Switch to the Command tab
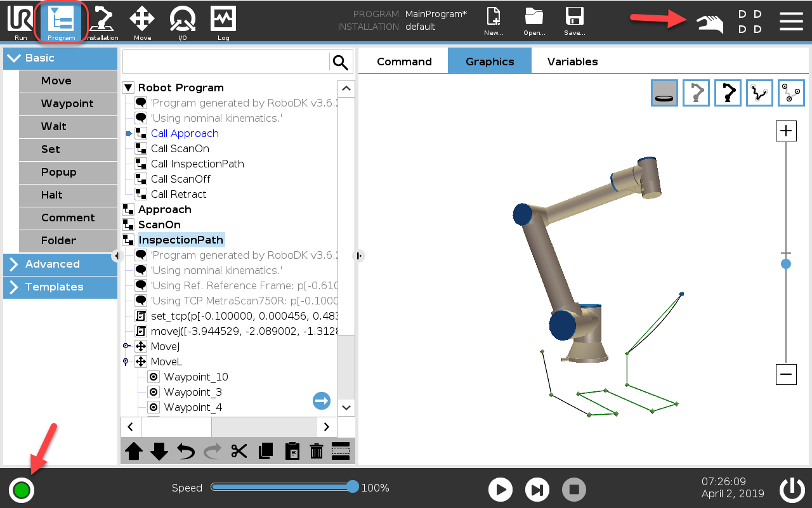Screen dimensions: 812x508 click(403, 61)
